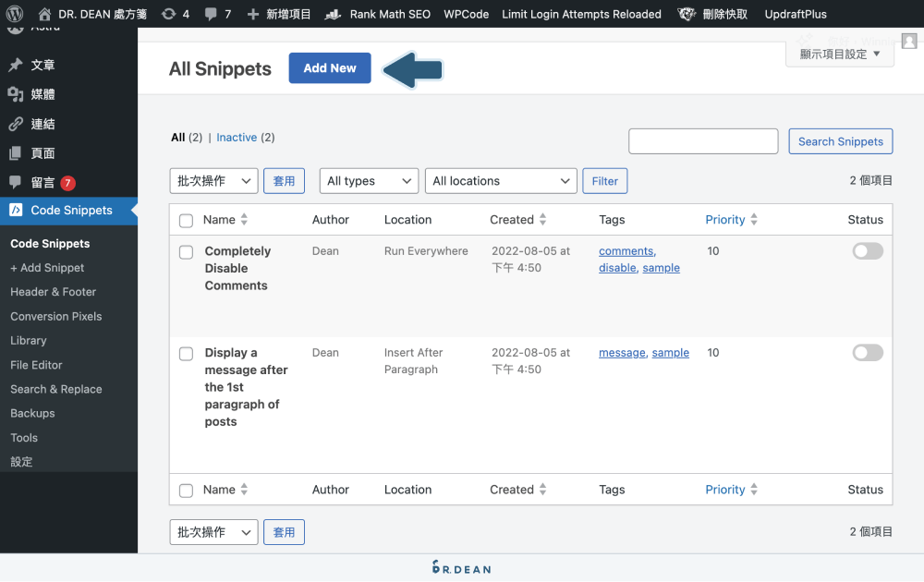Open the All locations dropdown
The image size is (924, 582).
[x=501, y=180]
